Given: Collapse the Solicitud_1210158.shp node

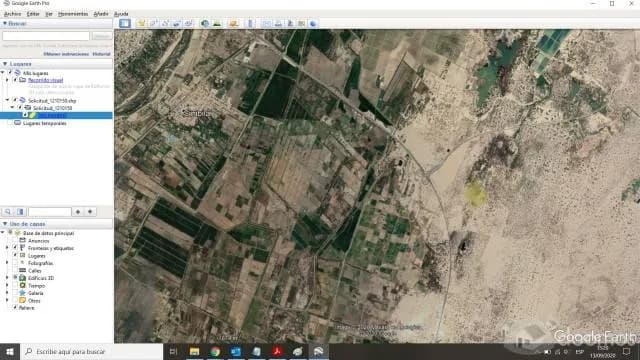Looking at the screenshot, I should point(7,100).
